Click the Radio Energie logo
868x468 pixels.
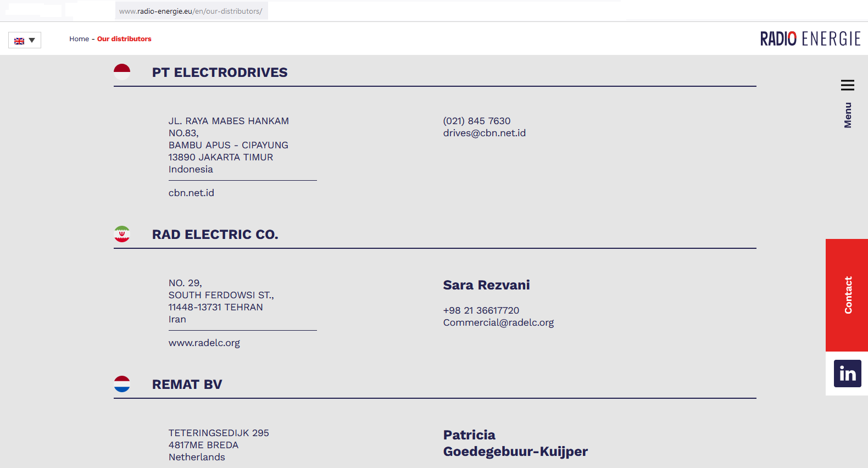click(810, 39)
